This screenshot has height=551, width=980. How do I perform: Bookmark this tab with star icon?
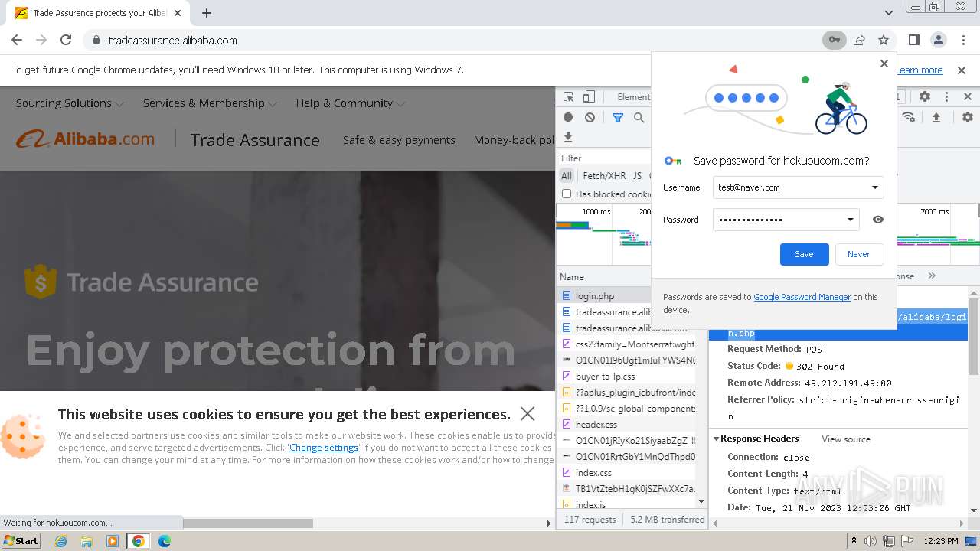tap(884, 40)
